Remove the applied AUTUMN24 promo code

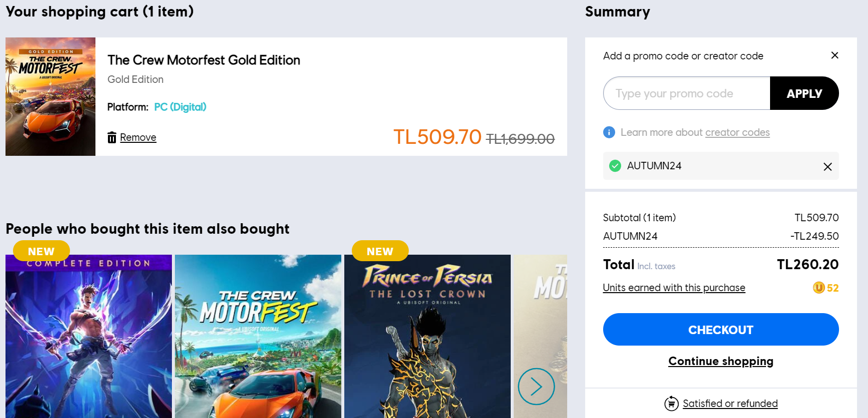pyautogui.click(x=828, y=166)
